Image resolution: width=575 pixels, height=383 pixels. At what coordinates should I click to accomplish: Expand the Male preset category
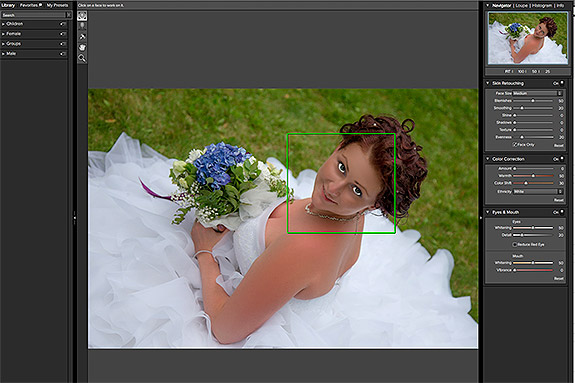point(3,54)
